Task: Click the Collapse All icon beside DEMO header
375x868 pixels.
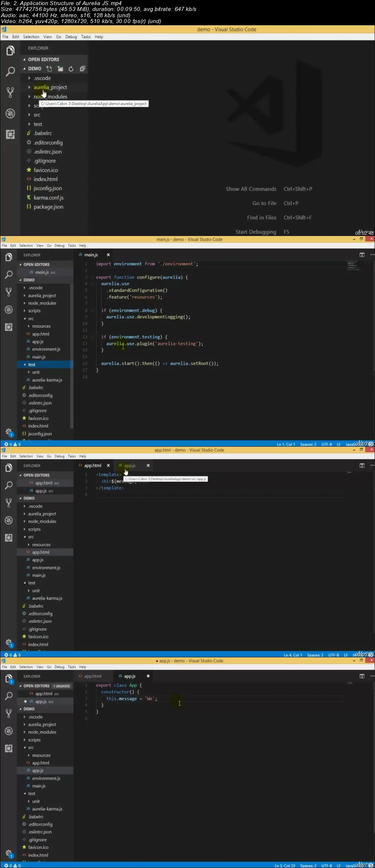Action: click(x=82, y=69)
